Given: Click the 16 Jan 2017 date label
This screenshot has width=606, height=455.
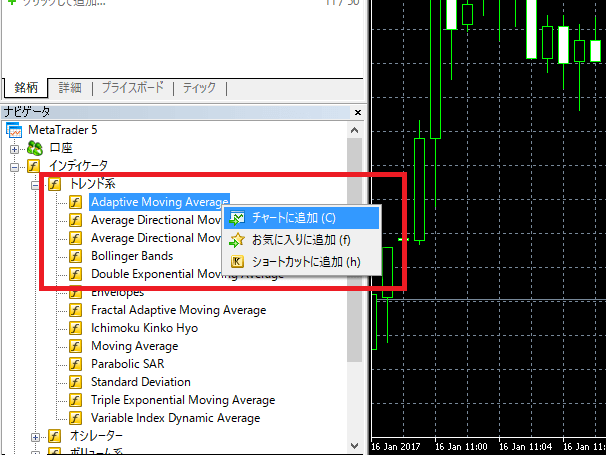Looking at the screenshot, I should (x=395, y=447).
